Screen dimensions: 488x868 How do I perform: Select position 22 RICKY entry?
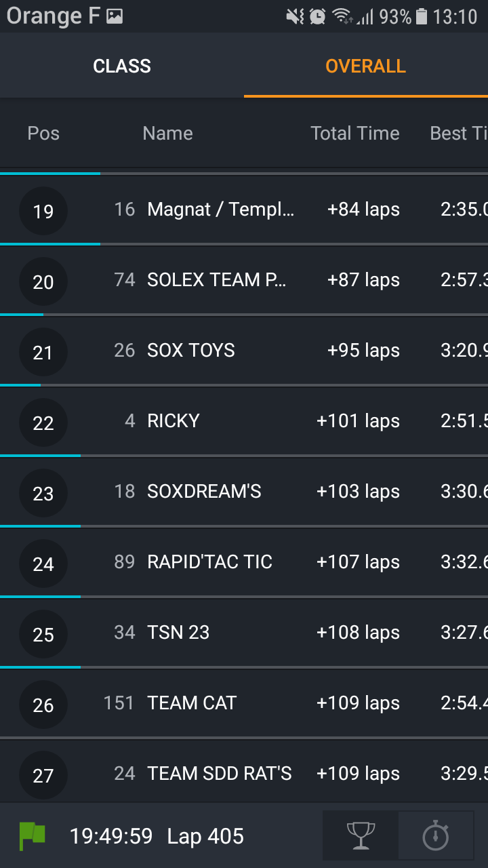click(x=244, y=422)
